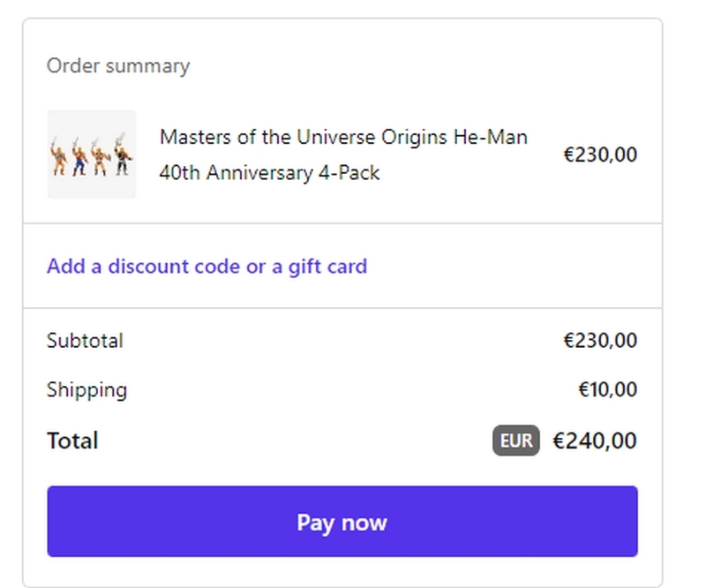Viewport: 706px width, 588px height.
Task: Select the Order summary heading
Action: pyautogui.click(x=118, y=66)
